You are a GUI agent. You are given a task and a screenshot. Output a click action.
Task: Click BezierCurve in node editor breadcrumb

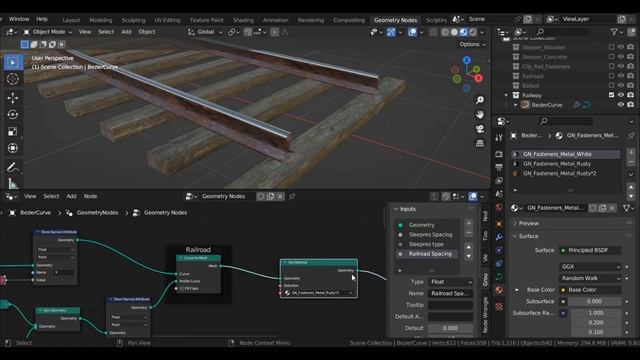pos(35,213)
